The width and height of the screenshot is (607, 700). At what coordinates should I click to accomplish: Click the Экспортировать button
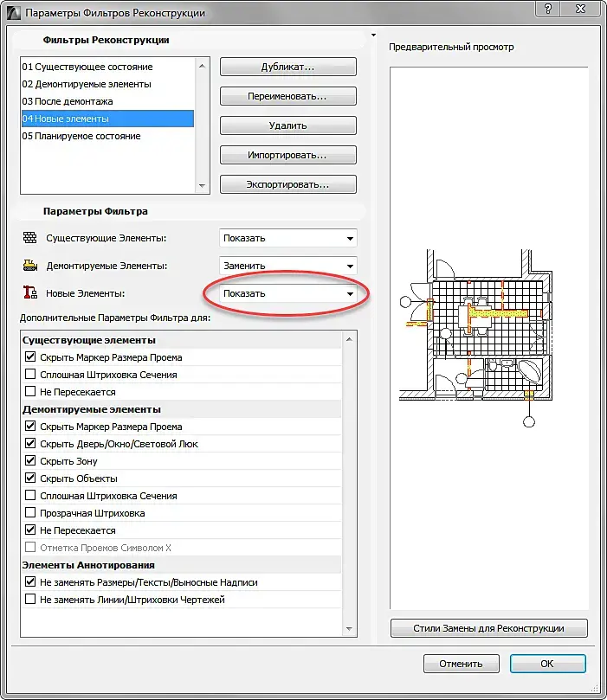[288, 184]
